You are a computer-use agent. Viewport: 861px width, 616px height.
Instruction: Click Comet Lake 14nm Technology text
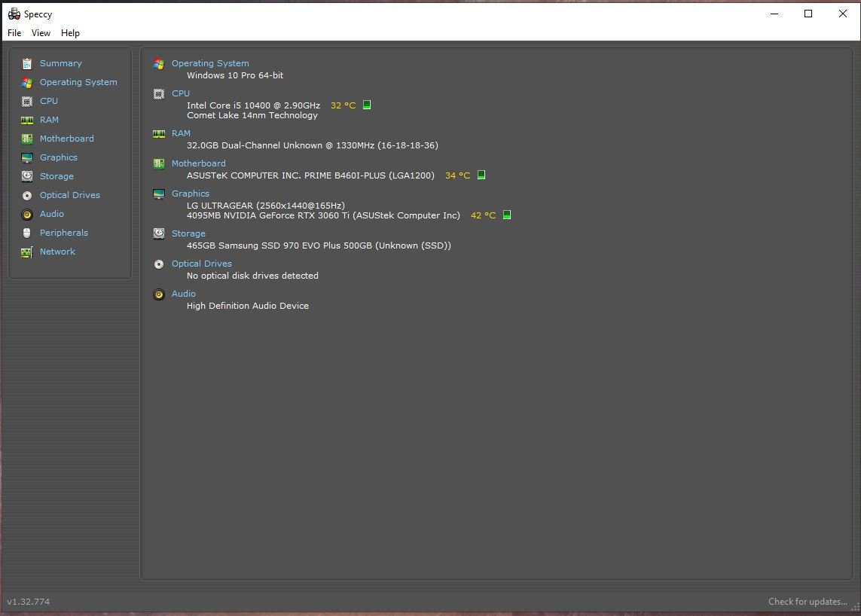252,115
